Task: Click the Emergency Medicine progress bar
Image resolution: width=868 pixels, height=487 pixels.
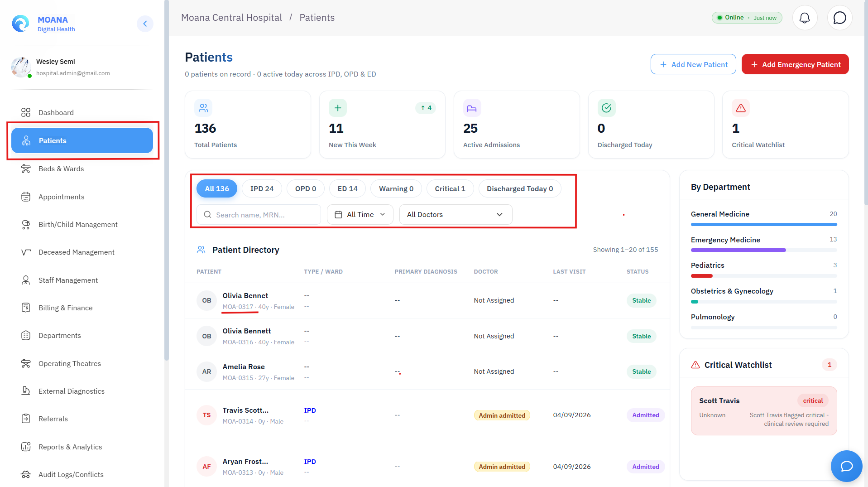Action: (764, 250)
